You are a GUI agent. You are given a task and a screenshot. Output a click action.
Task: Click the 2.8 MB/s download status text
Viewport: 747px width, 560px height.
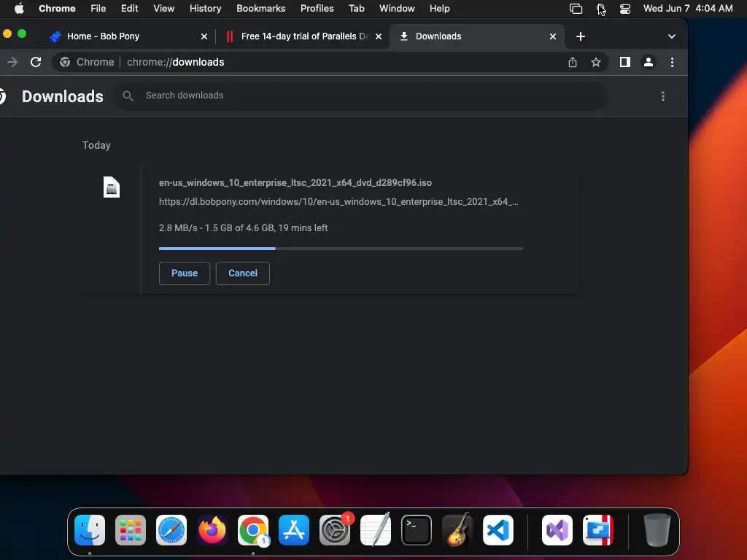[x=243, y=227]
